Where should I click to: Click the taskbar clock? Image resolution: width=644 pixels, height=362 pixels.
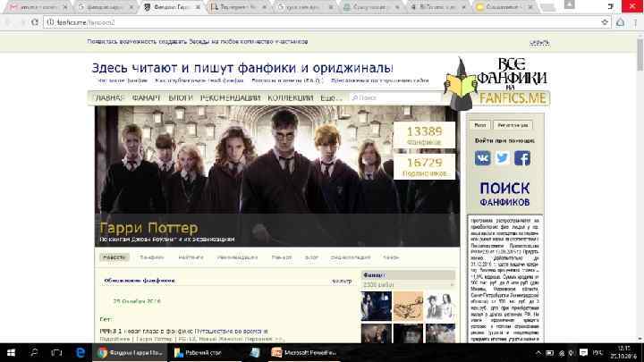tap(623, 352)
